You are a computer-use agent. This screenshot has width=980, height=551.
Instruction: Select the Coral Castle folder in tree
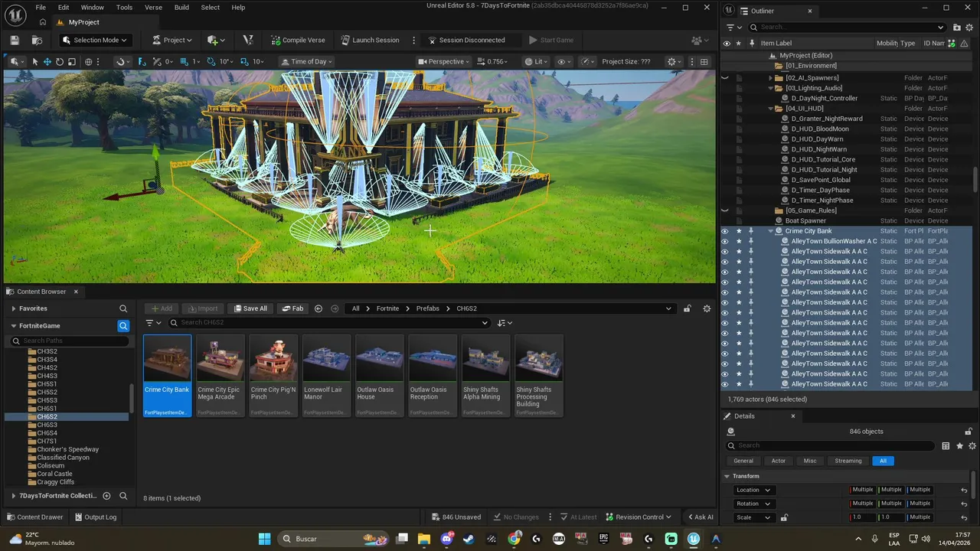54,474
